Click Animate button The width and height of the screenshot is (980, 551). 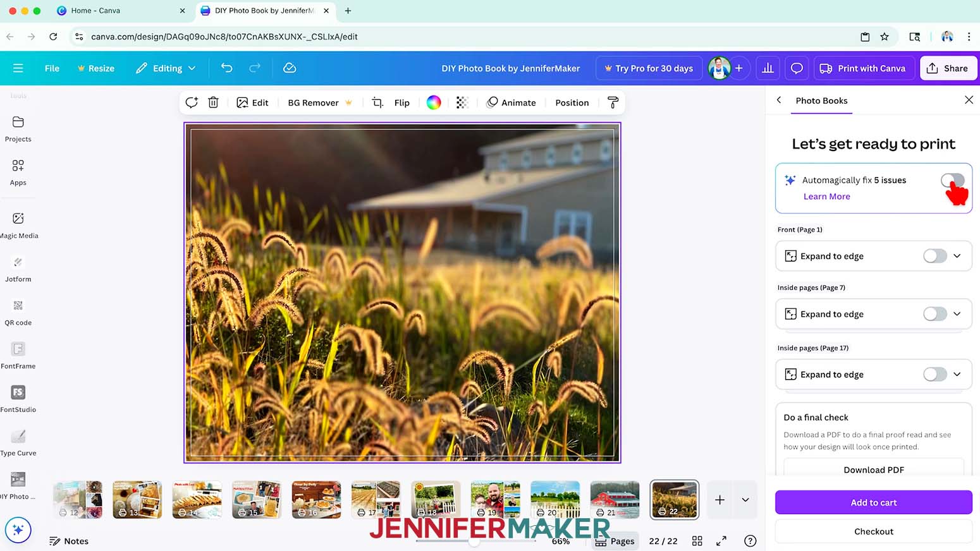click(511, 102)
